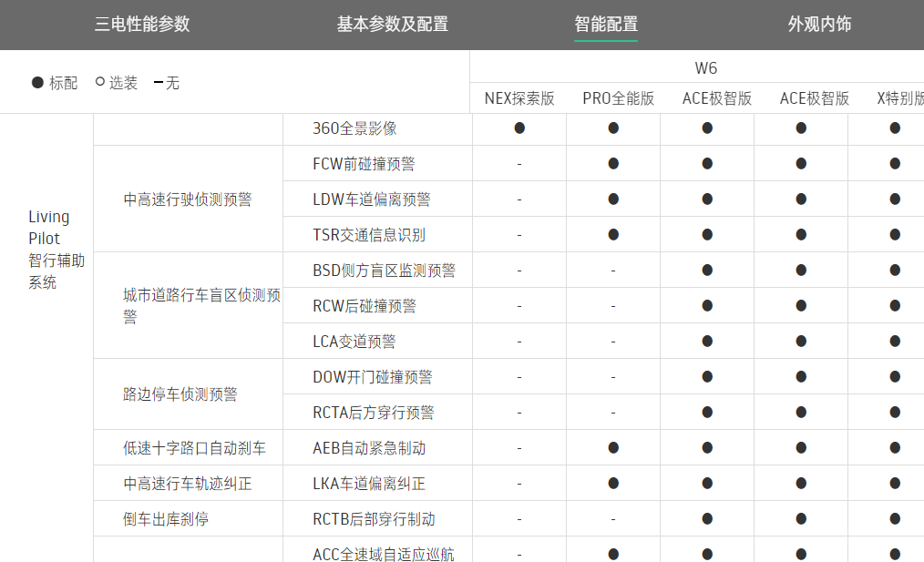Screen dimensions: 924x562
Task: Click the 选装 legend label
Action: pos(123,83)
